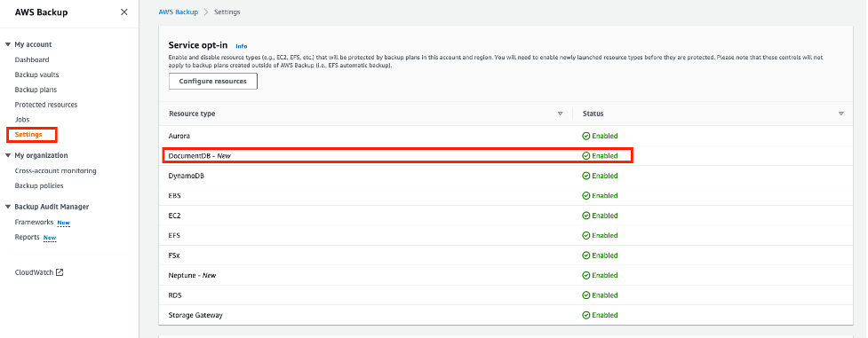Click the Settings breadcrumb text
The image size is (868, 338).
227,12
